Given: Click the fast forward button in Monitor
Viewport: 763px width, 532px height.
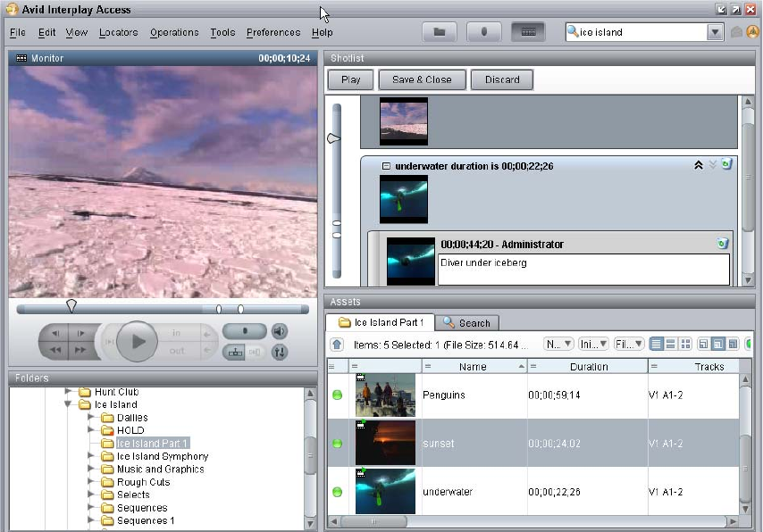Looking at the screenshot, I should [x=80, y=350].
